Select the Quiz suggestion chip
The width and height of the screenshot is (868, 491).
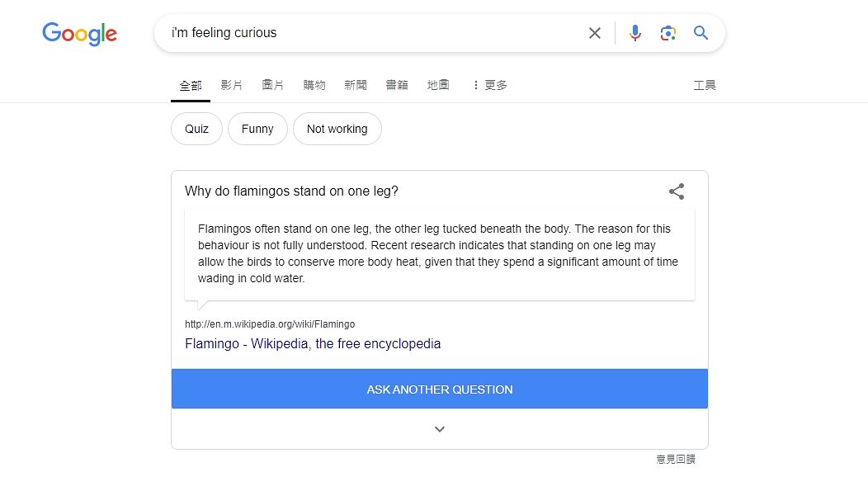pos(196,129)
